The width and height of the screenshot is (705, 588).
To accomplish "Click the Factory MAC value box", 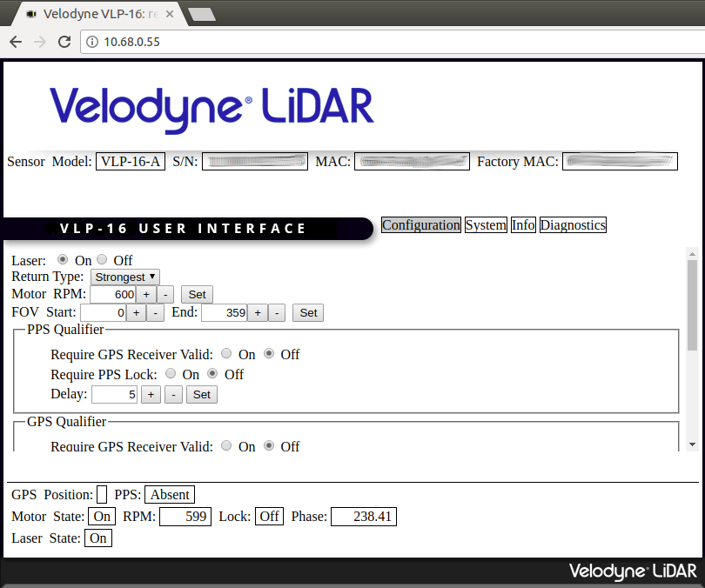I will 620,162.
